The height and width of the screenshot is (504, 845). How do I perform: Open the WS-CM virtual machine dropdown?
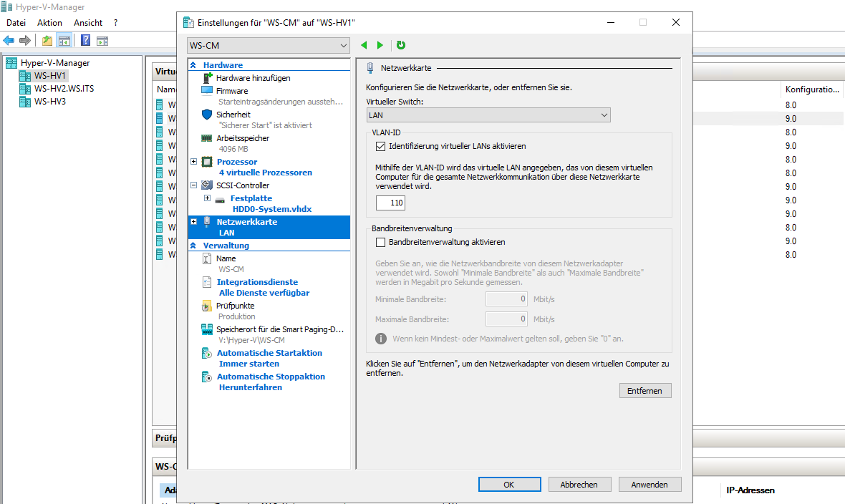[x=269, y=46]
